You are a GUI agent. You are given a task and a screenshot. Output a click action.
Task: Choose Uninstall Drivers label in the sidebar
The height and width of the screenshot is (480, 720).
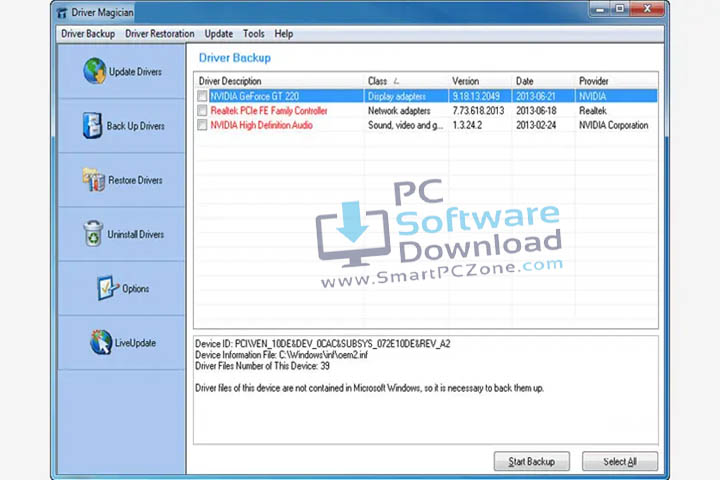point(135,234)
